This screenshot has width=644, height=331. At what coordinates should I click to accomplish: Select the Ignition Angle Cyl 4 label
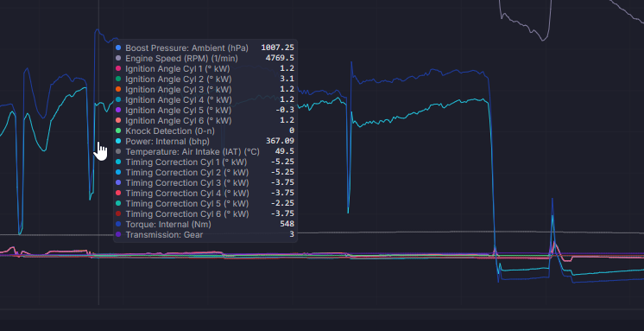point(179,100)
